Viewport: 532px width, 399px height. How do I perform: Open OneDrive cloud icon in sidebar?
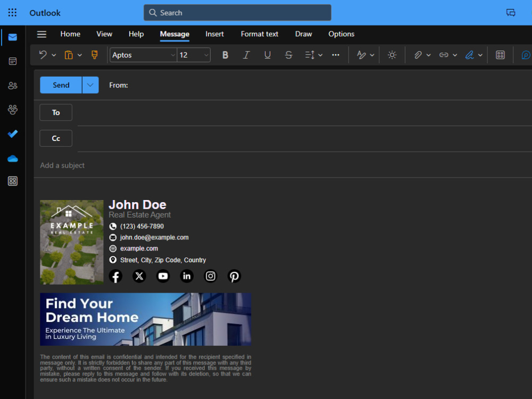coord(13,159)
